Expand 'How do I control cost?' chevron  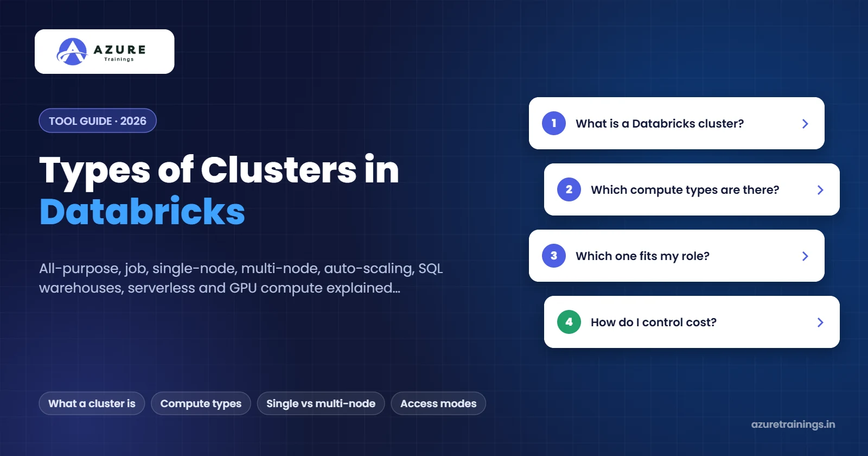(820, 322)
